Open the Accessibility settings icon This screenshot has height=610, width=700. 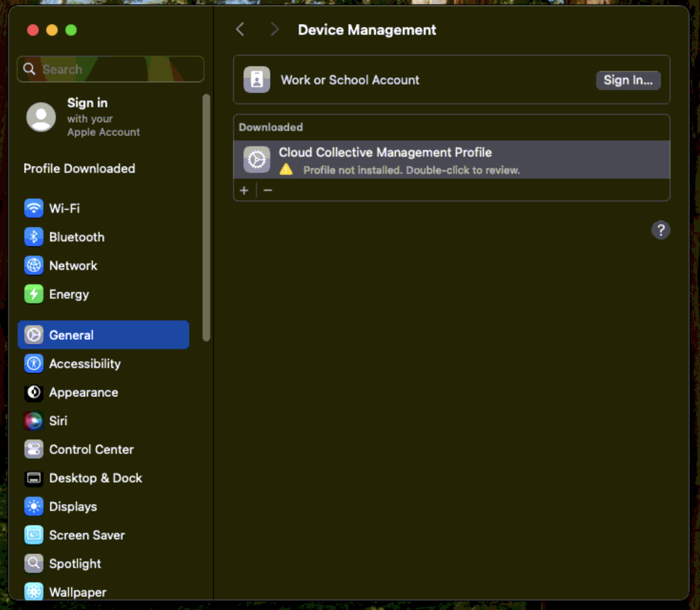pyautogui.click(x=33, y=363)
